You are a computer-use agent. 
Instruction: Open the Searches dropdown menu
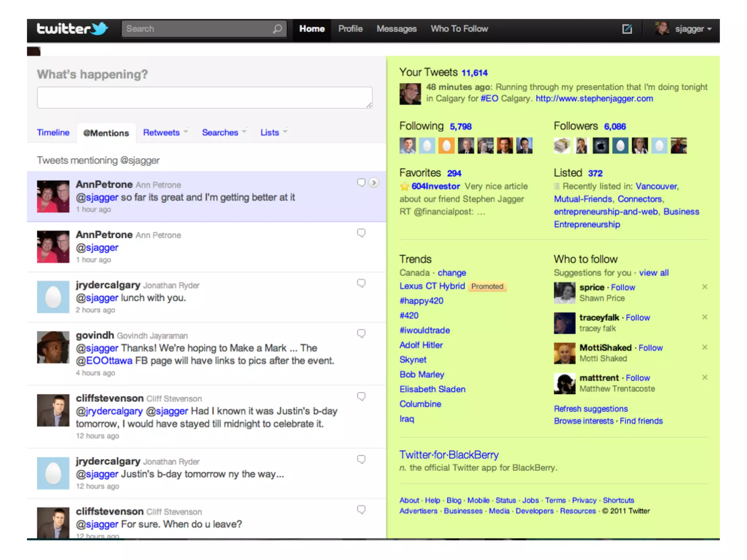click(224, 132)
